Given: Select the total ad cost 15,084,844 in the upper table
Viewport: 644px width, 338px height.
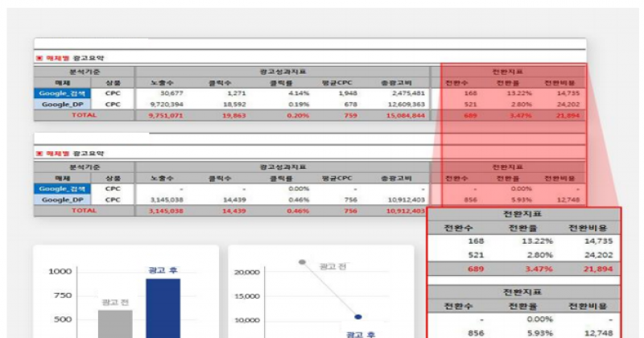Looking at the screenshot, I should click(406, 115).
